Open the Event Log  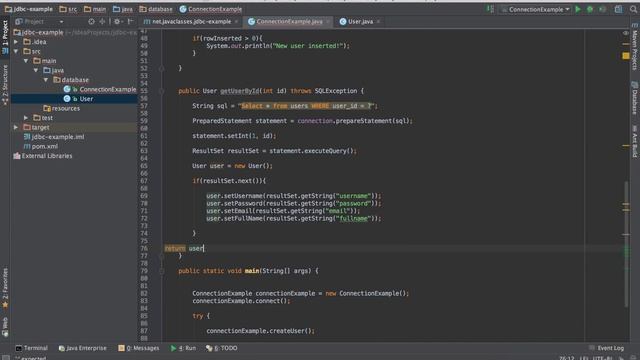click(x=607, y=348)
